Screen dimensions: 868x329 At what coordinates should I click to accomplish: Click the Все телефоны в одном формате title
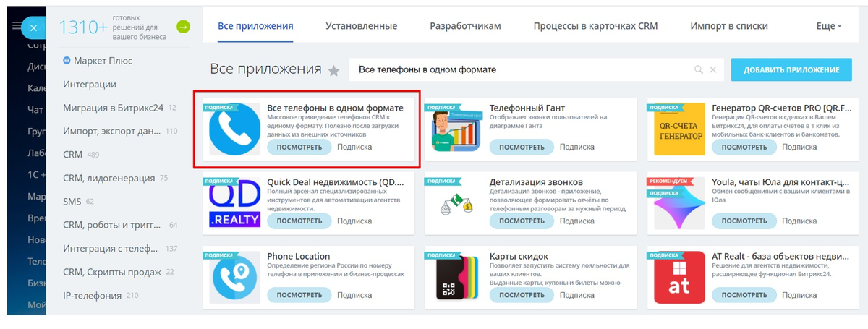pyautogui.click(x=335, y=107)
